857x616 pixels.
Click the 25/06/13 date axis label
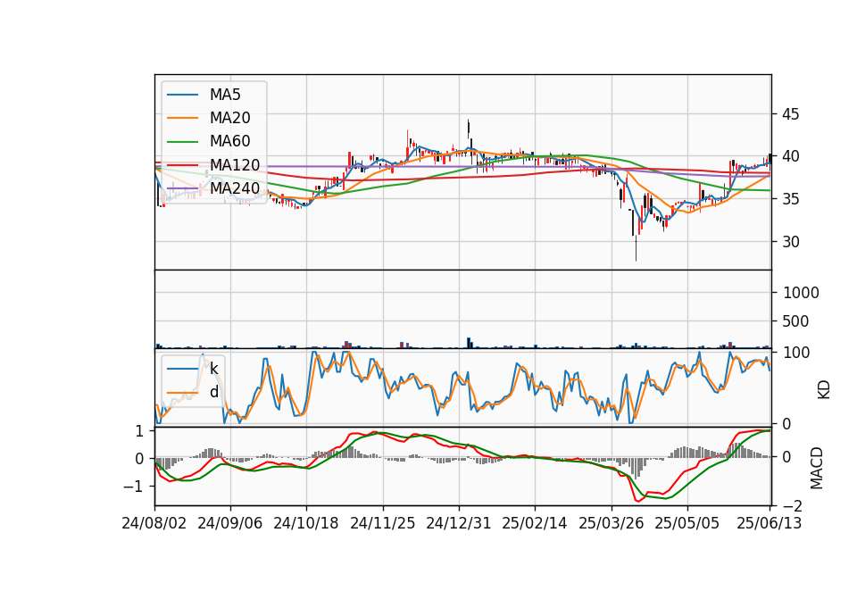coord(769,523)
